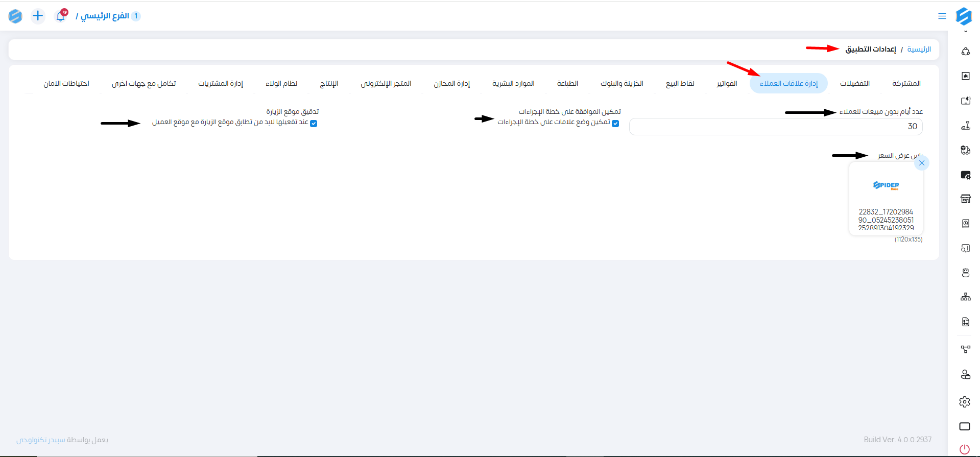Click the red power logout icon
This screenshot has height=457, width=980.
(x=965, y=449)
